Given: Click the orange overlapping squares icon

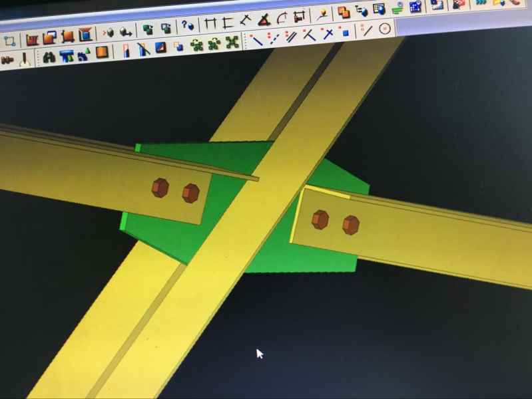Looking at the screenshot, I should pos(344,12).
